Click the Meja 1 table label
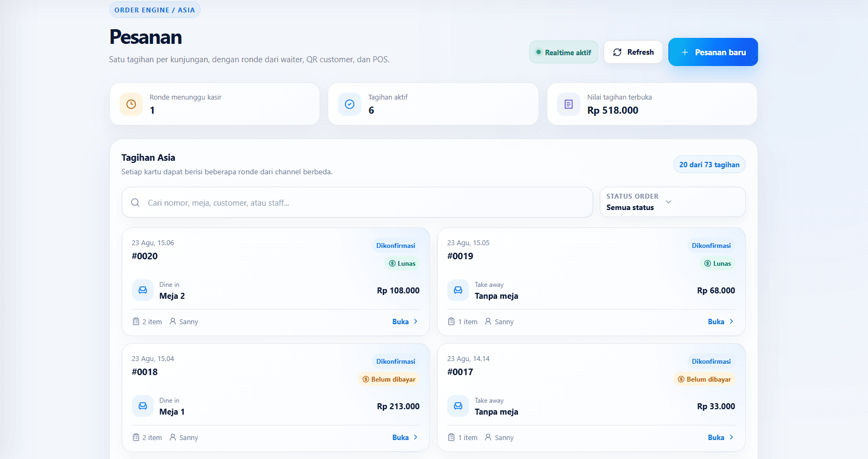868x459 pixels. pyautogui.click(x=172, y=412)
